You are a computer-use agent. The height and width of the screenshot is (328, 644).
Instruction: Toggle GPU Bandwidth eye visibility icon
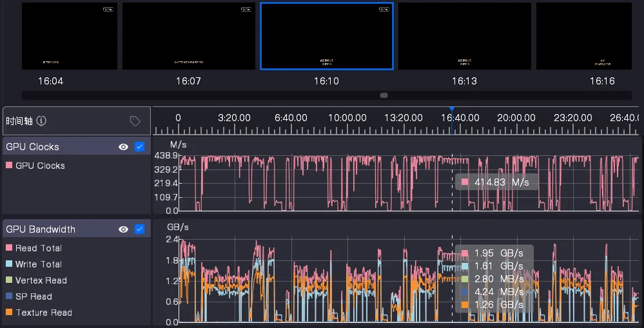(123, 229)
